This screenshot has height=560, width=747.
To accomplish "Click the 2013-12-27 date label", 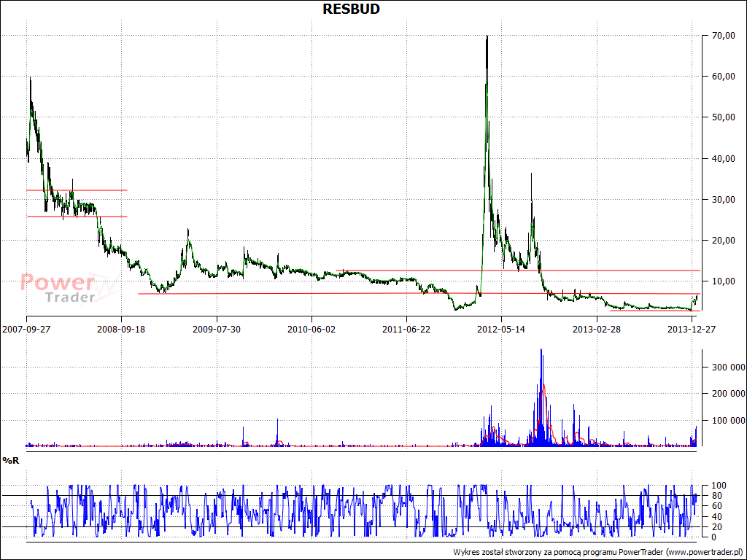I will [x=692, y=329].
